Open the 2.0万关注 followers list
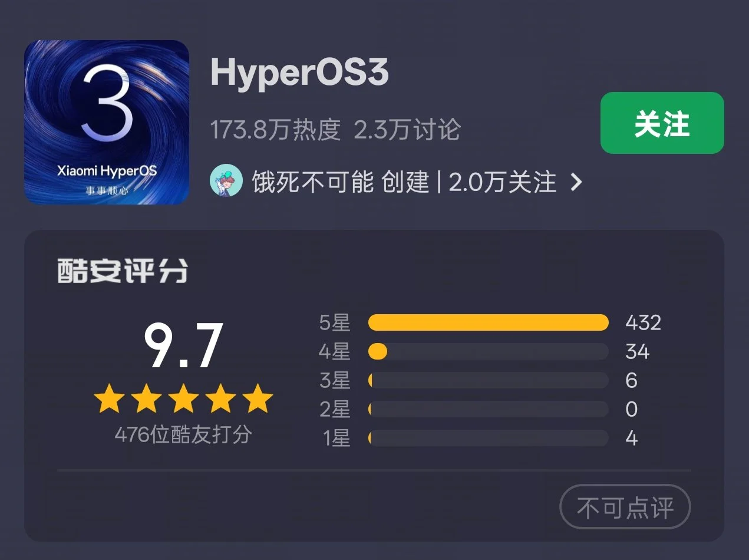 click(x=503, y=182)
